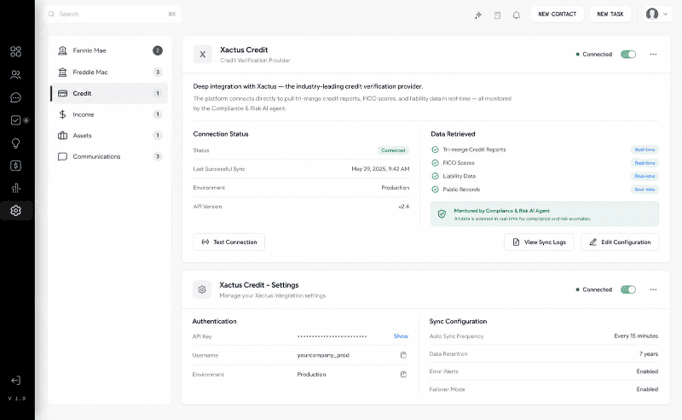Image resolution: width=682 pixels, height=420 pixels.
Task: Open the tasks checkbox icon in sidebar
Action: point(16,120)
